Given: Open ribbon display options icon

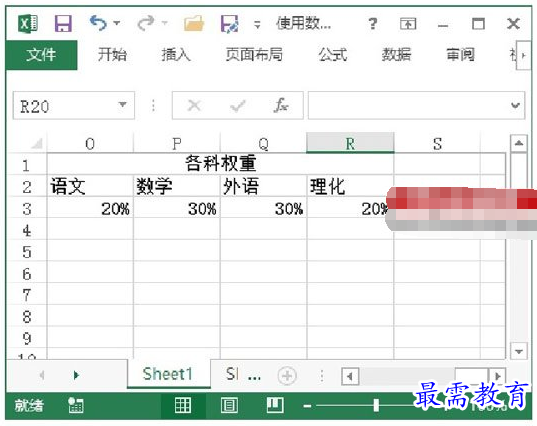Looking at the screenshot, I should tap(408, 24).
